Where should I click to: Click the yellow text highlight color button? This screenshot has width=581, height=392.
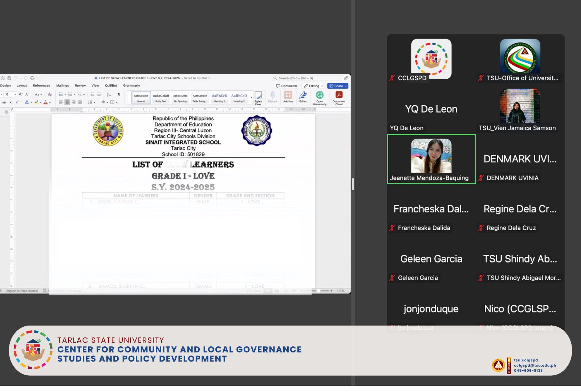36,102
